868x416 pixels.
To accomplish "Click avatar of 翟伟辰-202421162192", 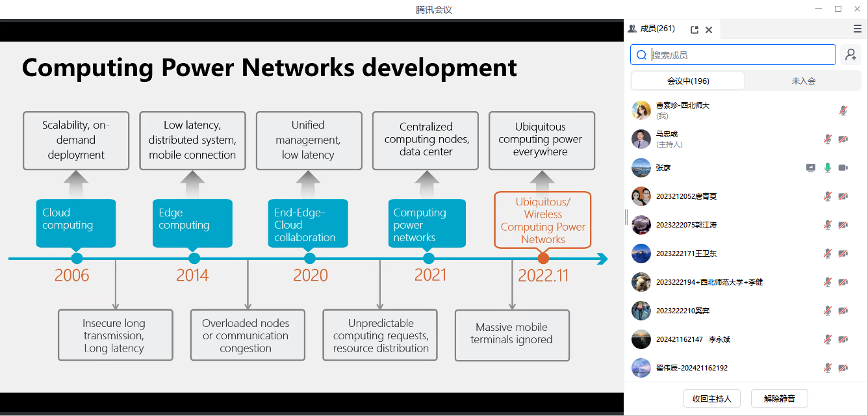I will point(641,368).
